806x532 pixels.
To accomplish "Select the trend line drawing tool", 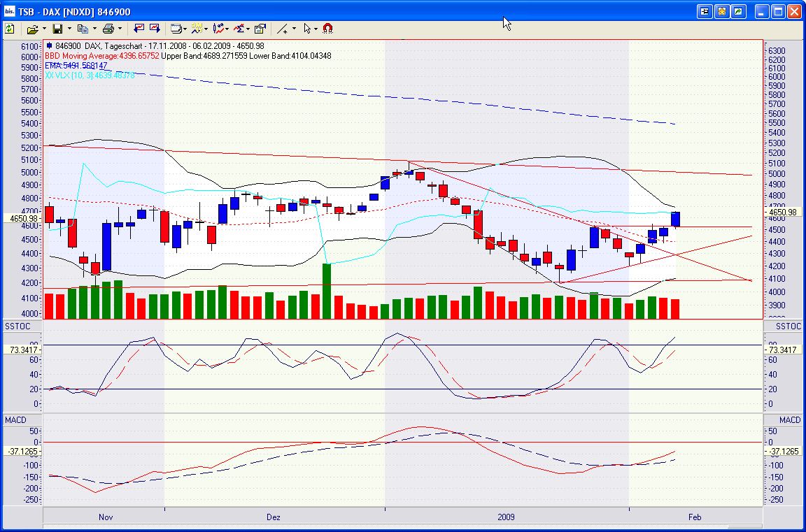I will 282,29.
